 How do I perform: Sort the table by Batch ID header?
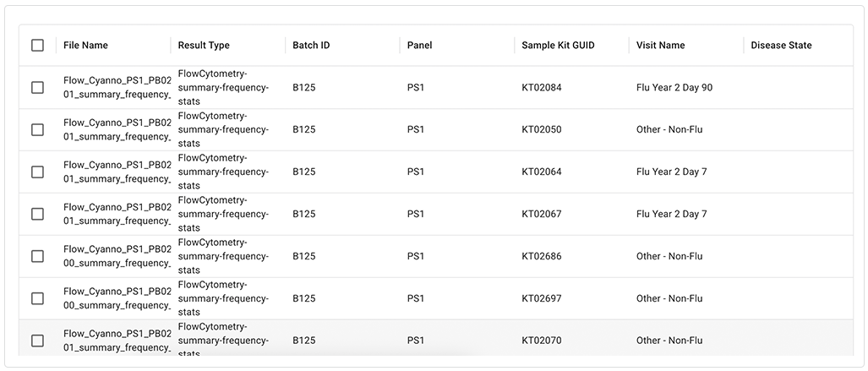[311, 46]
